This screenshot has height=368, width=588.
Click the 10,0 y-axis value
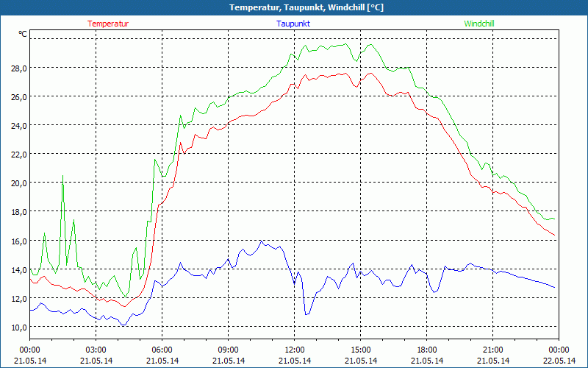pyautogui.click(x=19, y=327)
